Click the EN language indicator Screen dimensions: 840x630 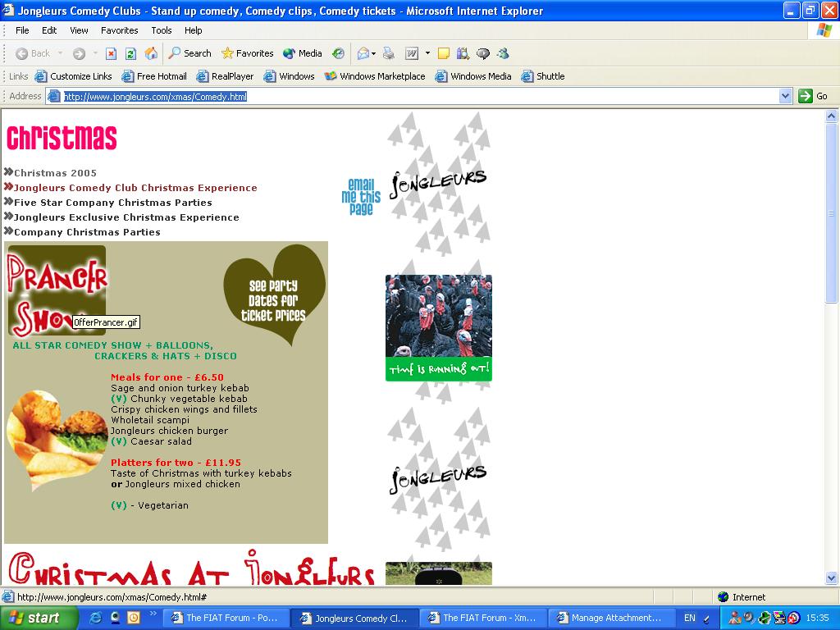(x=689, y=618)
